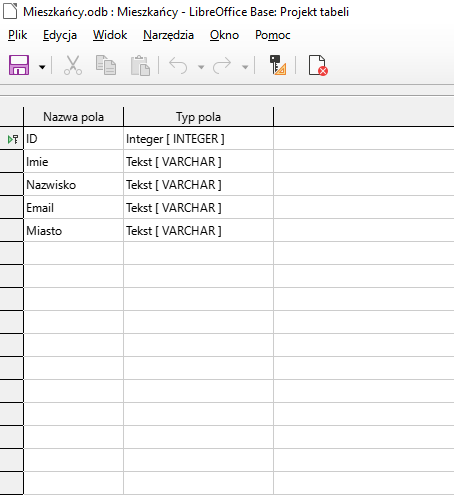Screen dimensions: 454x495
Task: Select the row header beside Email
Action: pyautogui.click(x=12, y=208)
